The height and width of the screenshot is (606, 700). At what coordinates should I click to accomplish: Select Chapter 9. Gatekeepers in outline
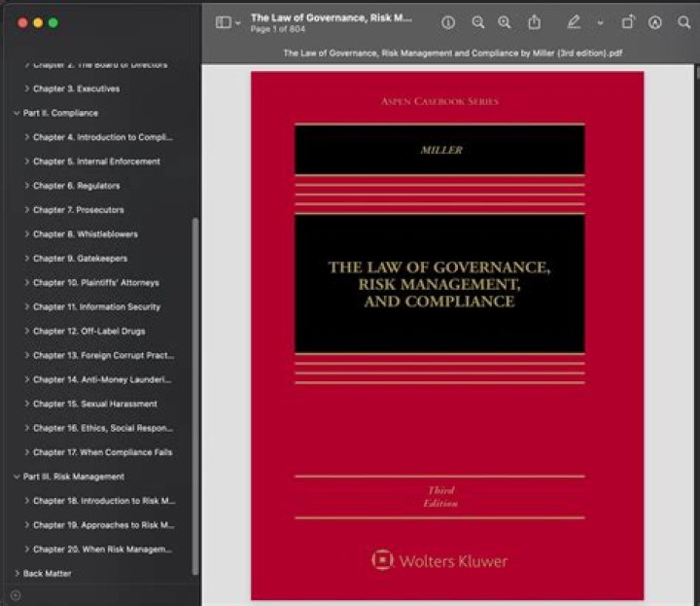81,258
